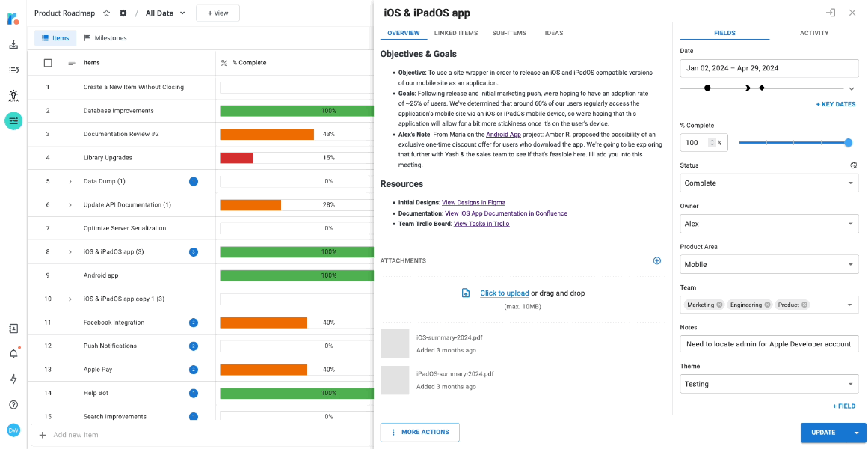
Task: Open the notifications bell in sidebar
Action: tap(13, 354)
